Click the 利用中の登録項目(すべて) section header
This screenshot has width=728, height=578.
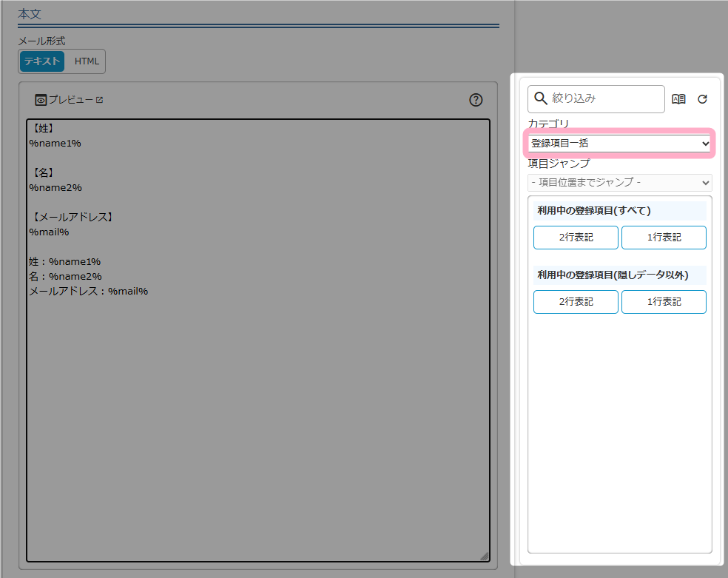coord(594,211)
